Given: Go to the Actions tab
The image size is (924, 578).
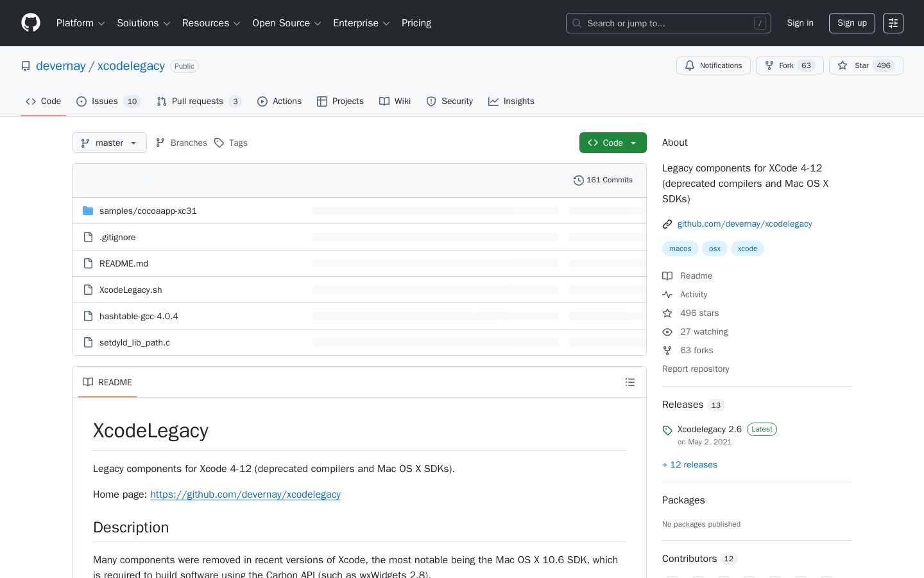Looking at the screenshot, I should (x=279, y=101).
